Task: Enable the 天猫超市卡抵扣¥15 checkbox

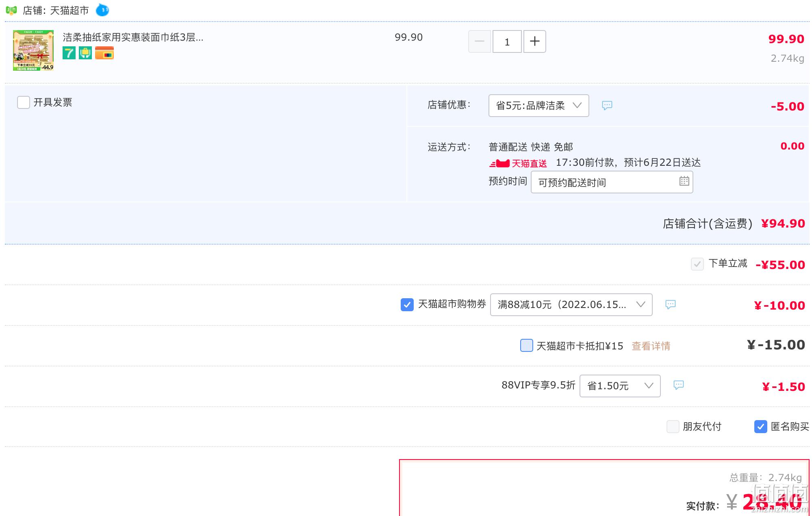Action: pos(527,345)
